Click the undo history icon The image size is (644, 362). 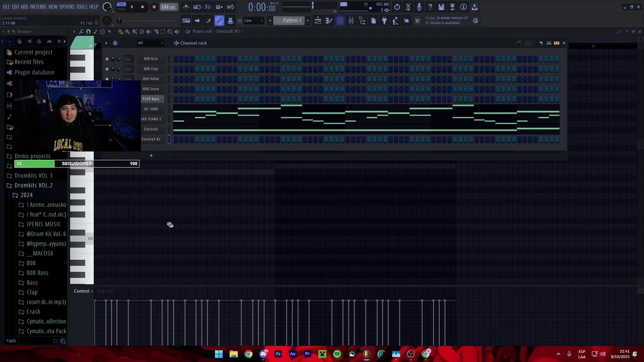(x=397, y=7)
